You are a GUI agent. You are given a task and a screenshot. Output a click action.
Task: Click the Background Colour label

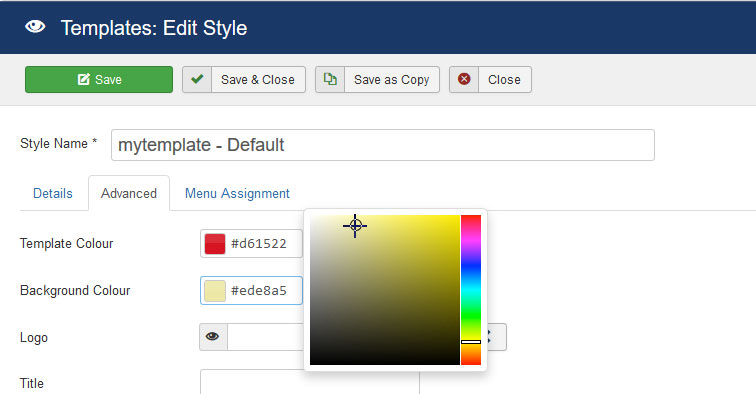75,290
